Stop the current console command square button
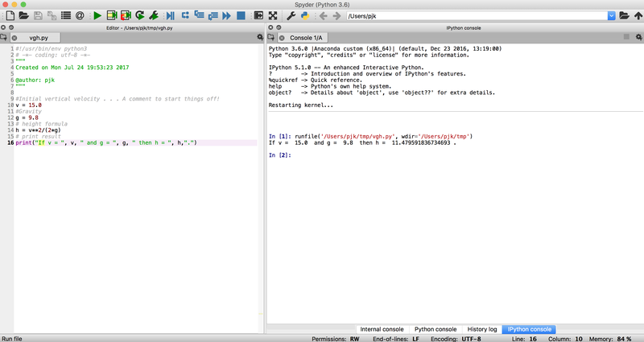 [x=626, y=37]
